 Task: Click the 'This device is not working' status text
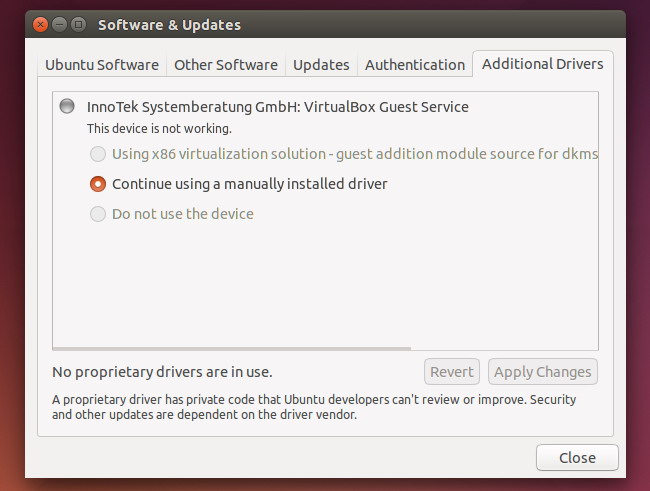pyautogui.click(x=159, y=129)
